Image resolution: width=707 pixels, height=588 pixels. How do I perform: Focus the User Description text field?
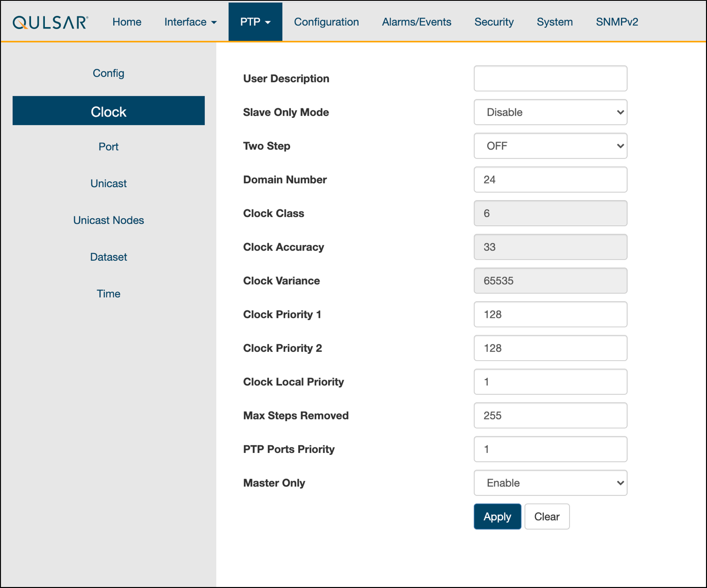[x=550, y=79]
